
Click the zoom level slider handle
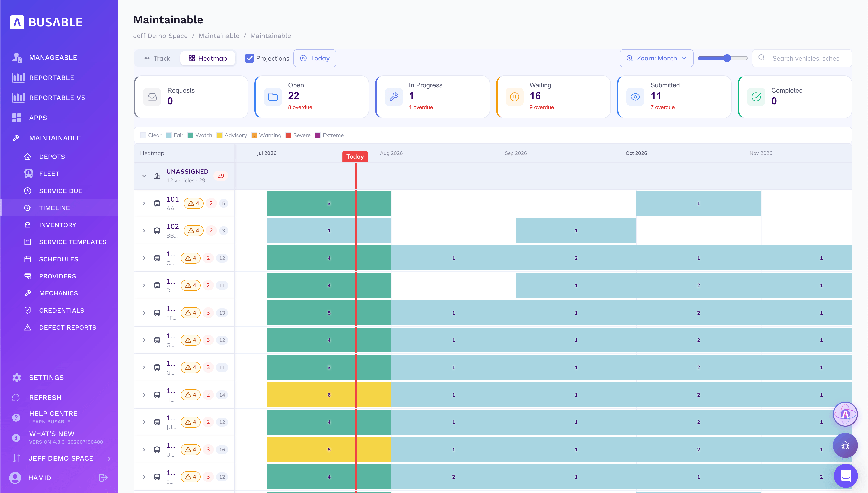point(727,58)
